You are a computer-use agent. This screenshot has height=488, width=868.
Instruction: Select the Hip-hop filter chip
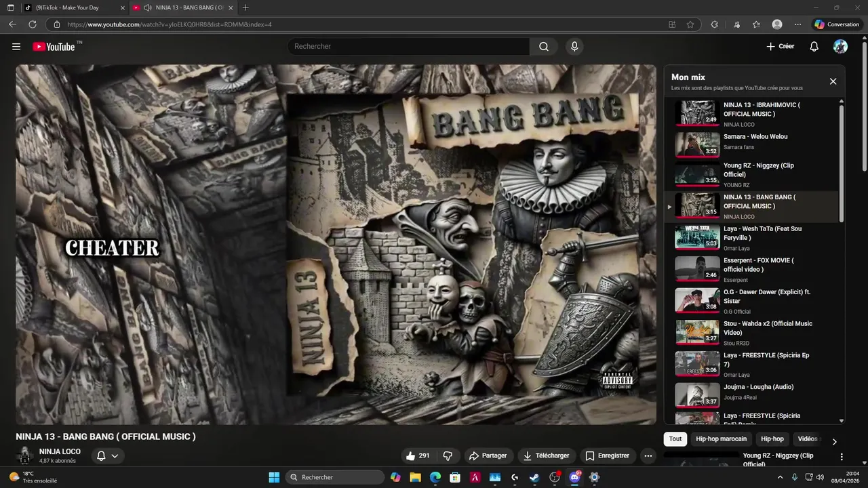tap(772, 439)
